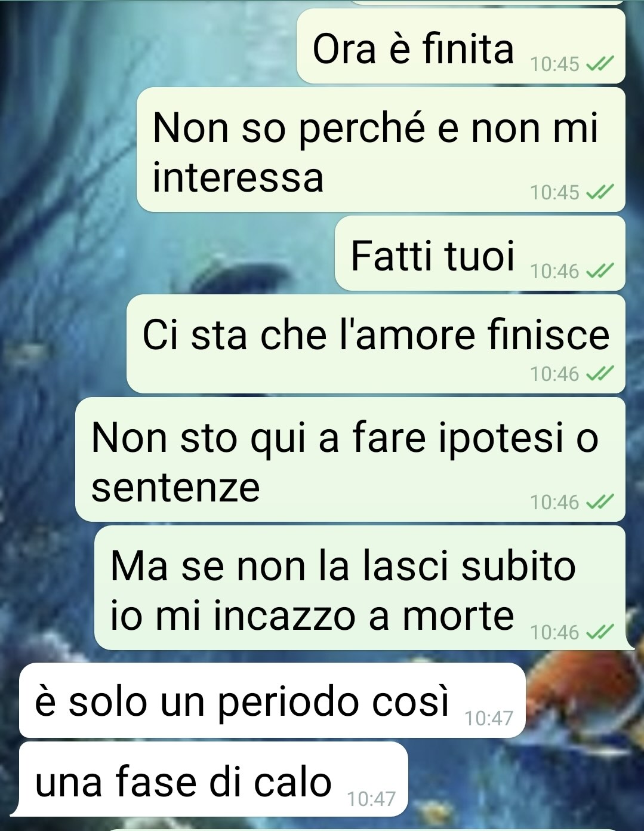This screenshot has height=831, width=644.
Task: Tap 10:47 timestamp on 'una fase di calo'
Action: (x=371, y=798)
